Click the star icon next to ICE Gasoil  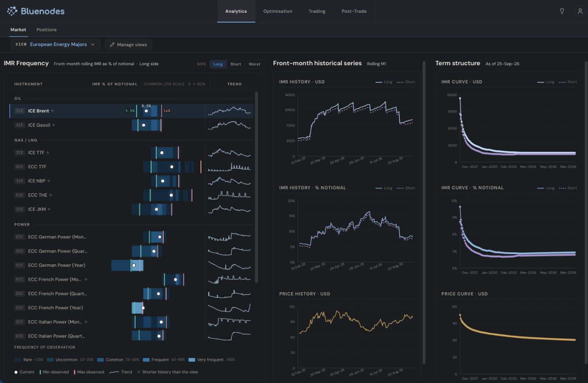(54, 125)
